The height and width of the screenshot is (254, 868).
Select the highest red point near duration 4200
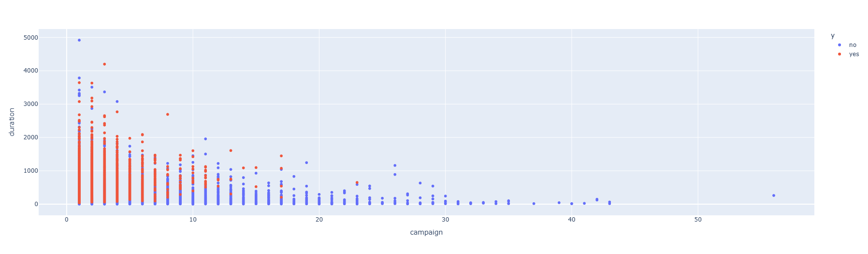point(104,64)
